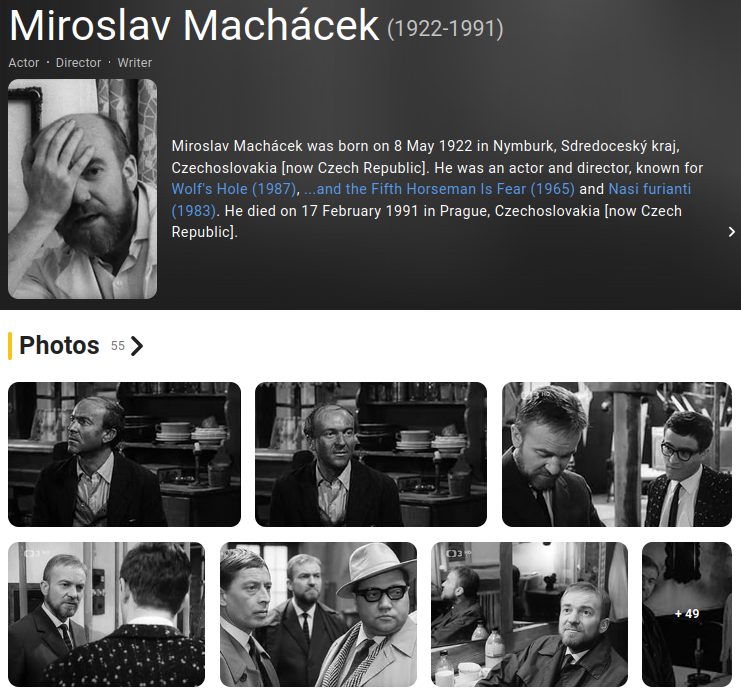
Task: View the +49 more photos tile
Action: pyautogui.click(x=687, y=614)
